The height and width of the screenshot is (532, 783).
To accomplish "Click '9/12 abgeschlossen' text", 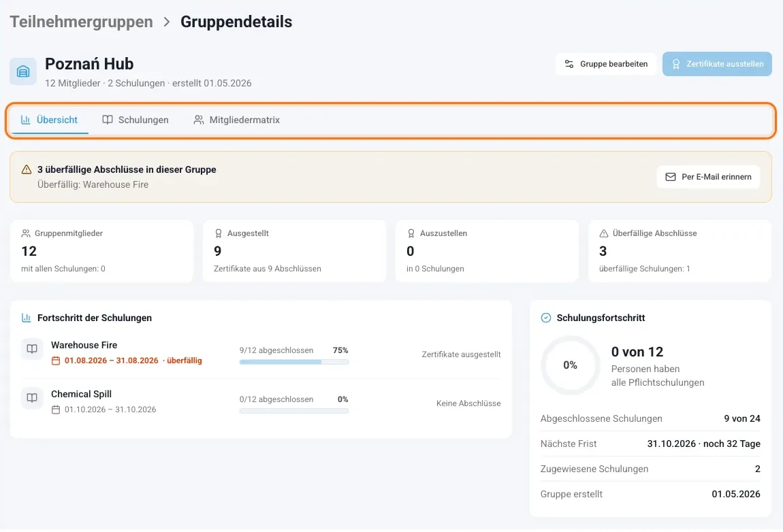I will pyautogui.click(x=276, y=350).
